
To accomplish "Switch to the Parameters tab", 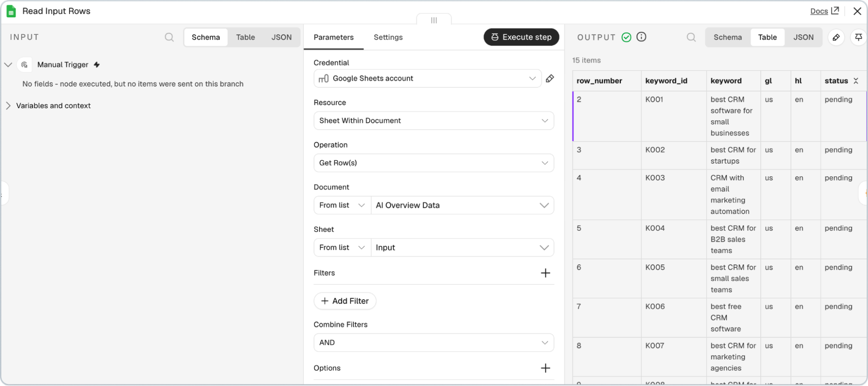I will [333, 37].
